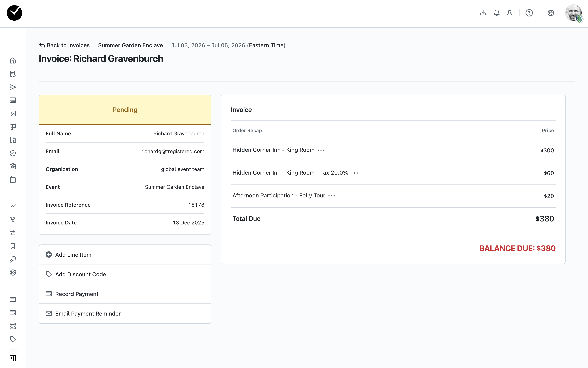Click the calendar icon in sidebar
Screen dimensions: 588x368
(x=13, y=180)
